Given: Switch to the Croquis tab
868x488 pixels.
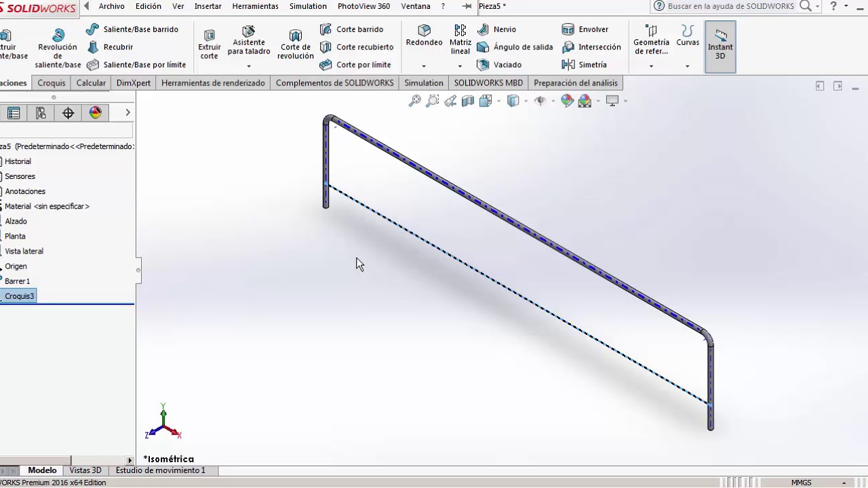Looking at the screenshot, I should point(52,83).
